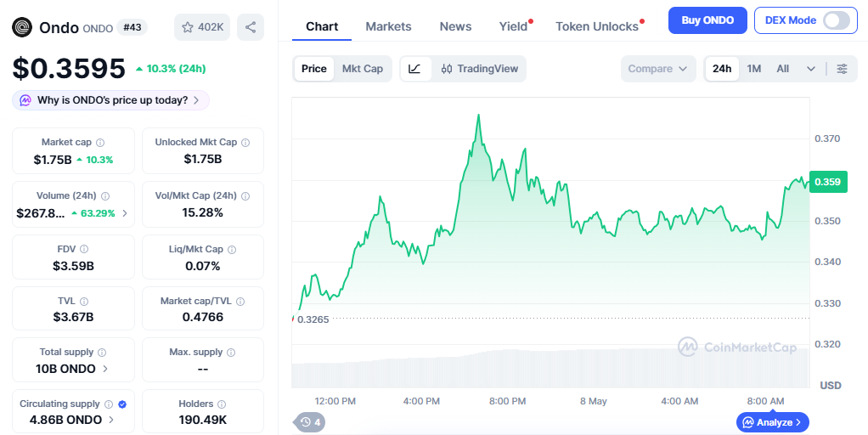This screenshot has width=868, height=435.
Task: Click the AI icon in price question pill
Action: (25, 100)
